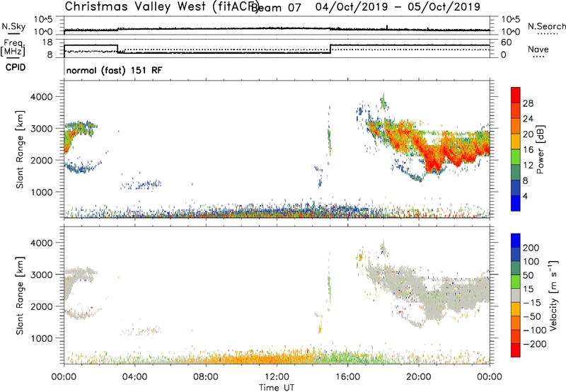
Task: Click the '18' frequency axis tick label
Action: [47, 42]
